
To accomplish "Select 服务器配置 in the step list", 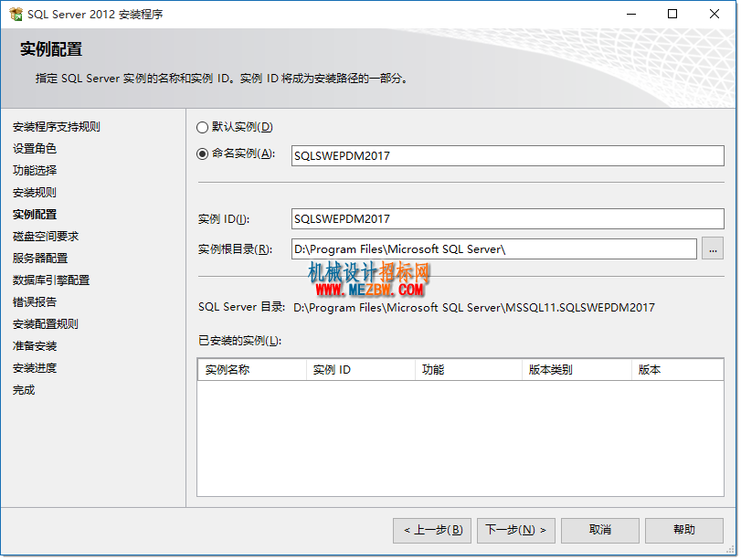I will 40,258.
